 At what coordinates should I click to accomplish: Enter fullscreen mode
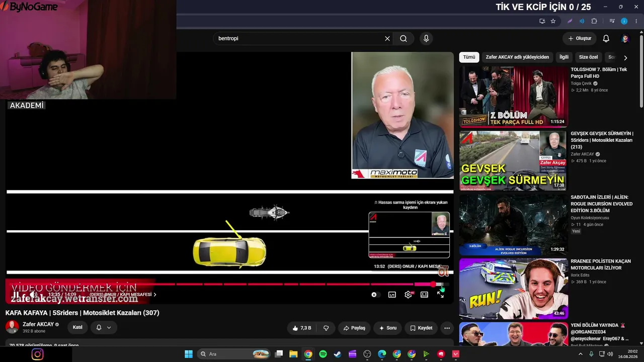pos(441,295)
